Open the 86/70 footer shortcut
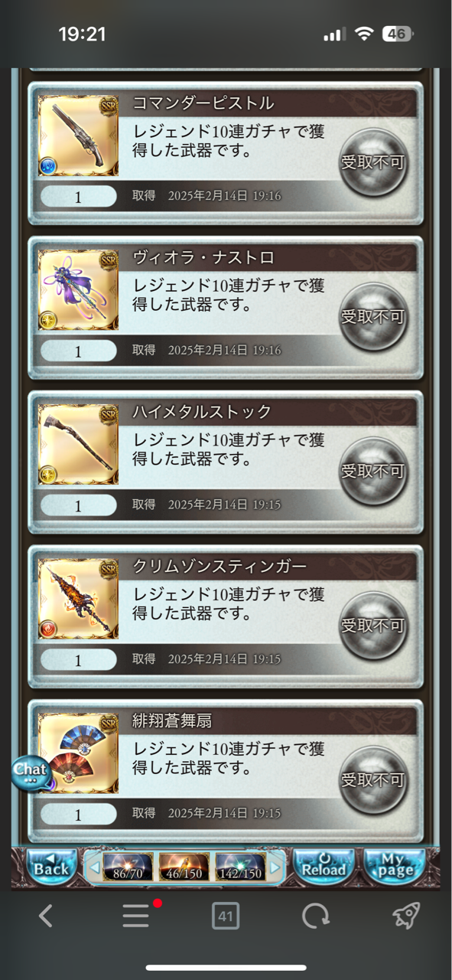This screenshot has height=980, width=452. (128, 867)
